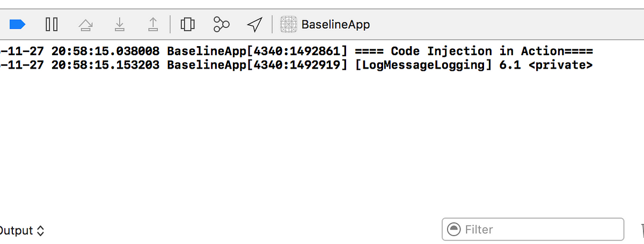Click the Step Over debug icon

coord(85,24)
